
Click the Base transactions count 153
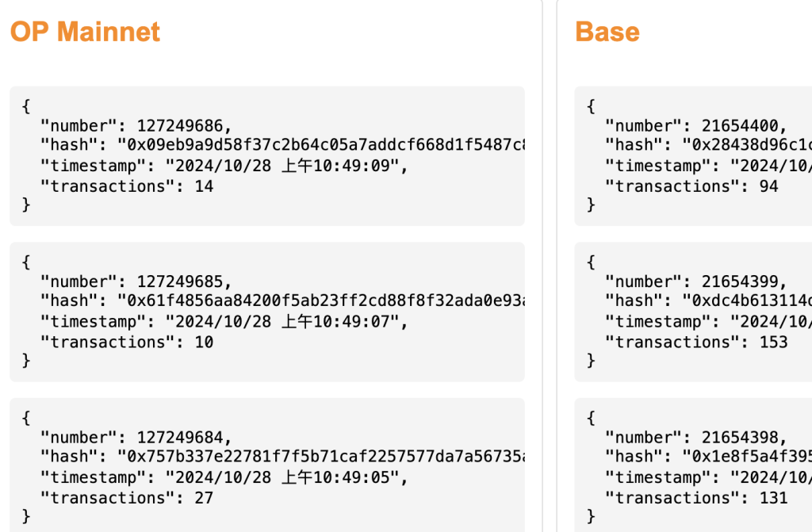773,343
